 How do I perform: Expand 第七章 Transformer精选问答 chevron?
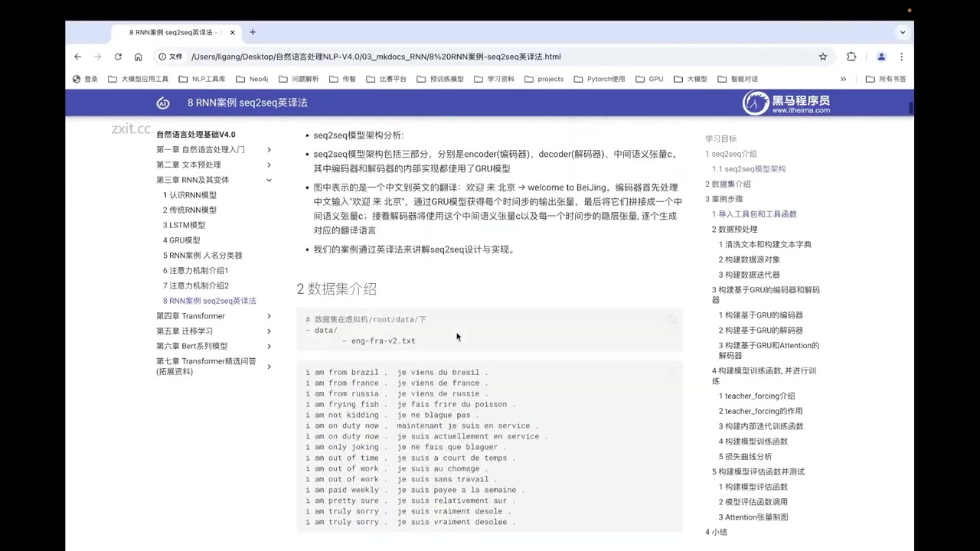click(269, 367)
